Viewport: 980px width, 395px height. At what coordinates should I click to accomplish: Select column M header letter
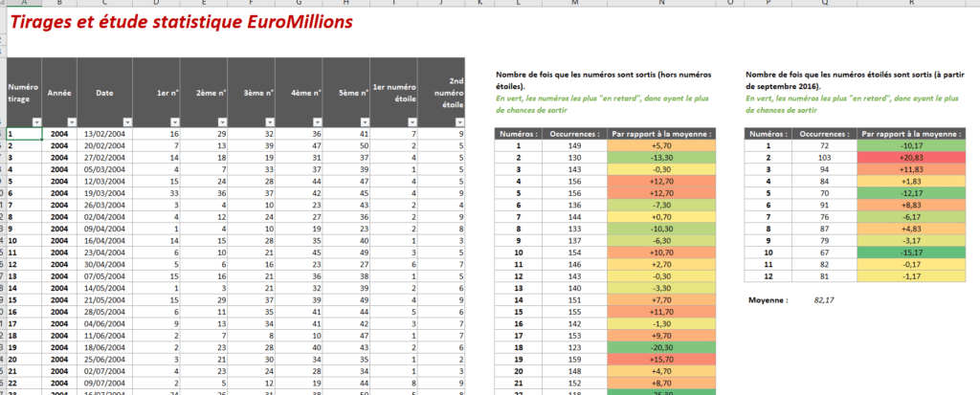click(574, 3)
